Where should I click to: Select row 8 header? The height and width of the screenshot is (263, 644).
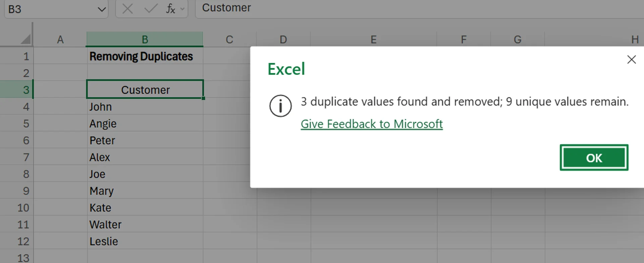[x=17, y=174]
